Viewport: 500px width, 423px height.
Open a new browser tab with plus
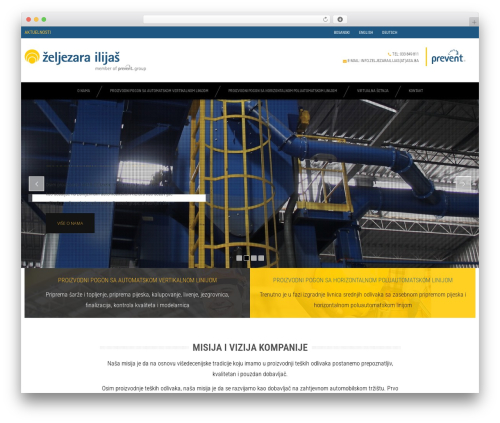tap(474, 22)
